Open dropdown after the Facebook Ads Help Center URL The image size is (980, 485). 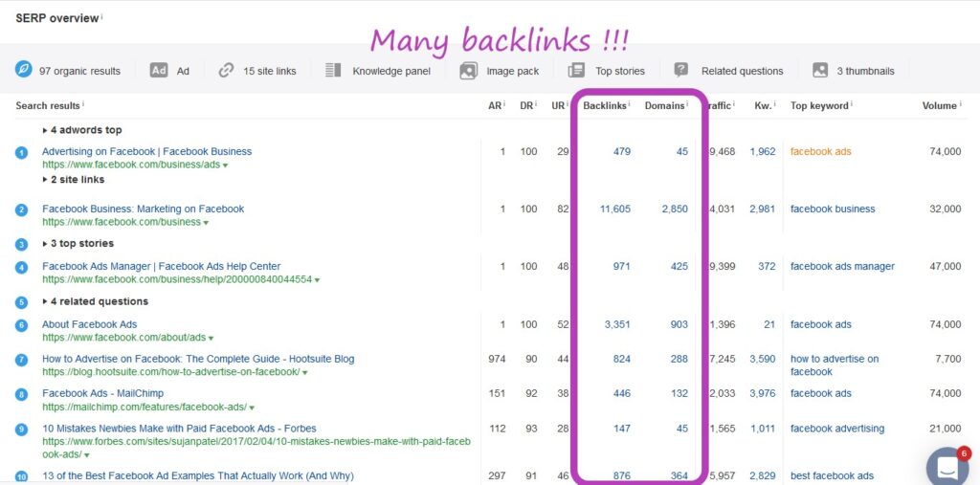tap(317, 280)
